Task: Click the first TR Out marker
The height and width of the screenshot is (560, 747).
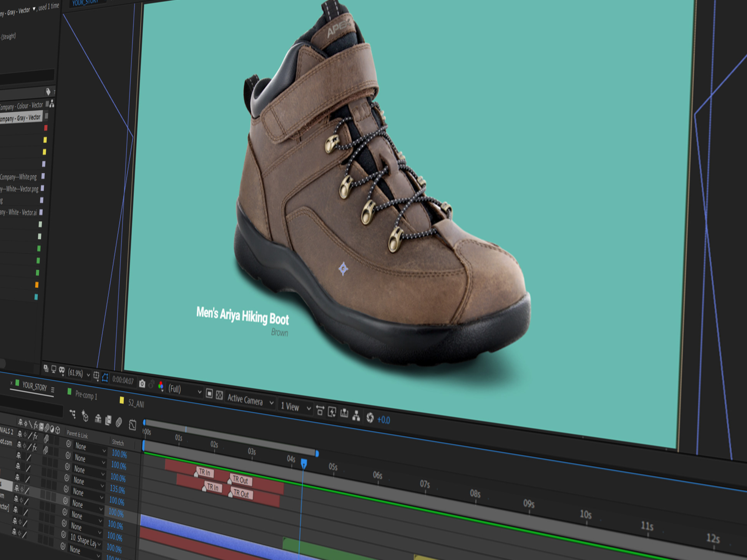Action: coord(241,480)
